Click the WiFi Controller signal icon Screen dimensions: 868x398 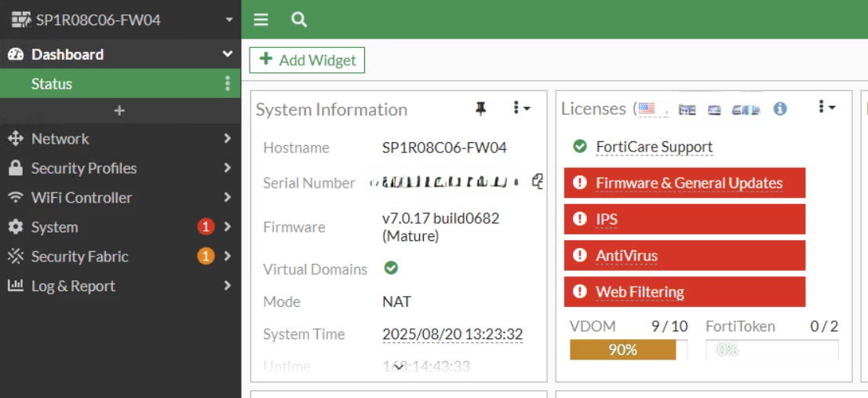click(x=16, y=197)
